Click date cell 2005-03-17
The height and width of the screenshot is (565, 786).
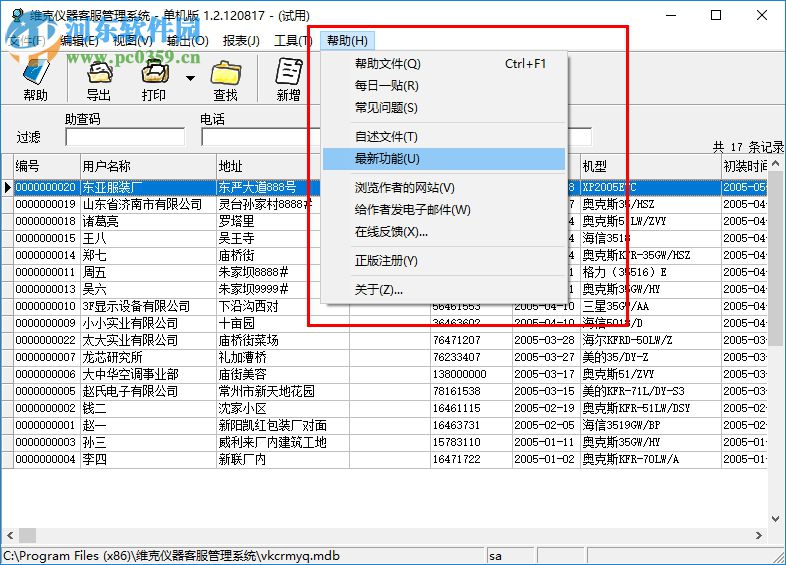tap(546, 375)
